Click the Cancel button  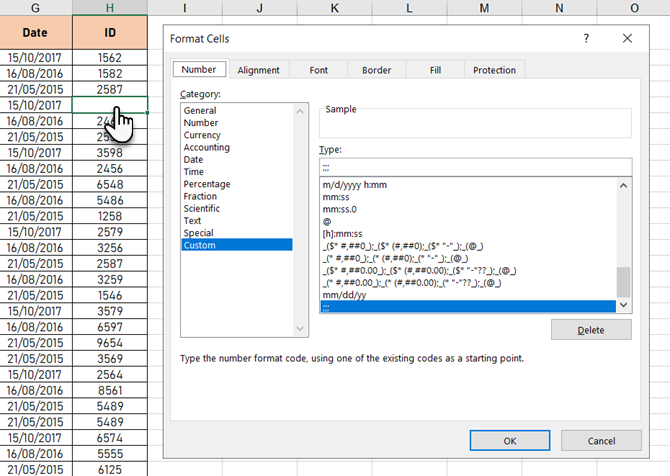pyautogui.click(x=601, y=440)
